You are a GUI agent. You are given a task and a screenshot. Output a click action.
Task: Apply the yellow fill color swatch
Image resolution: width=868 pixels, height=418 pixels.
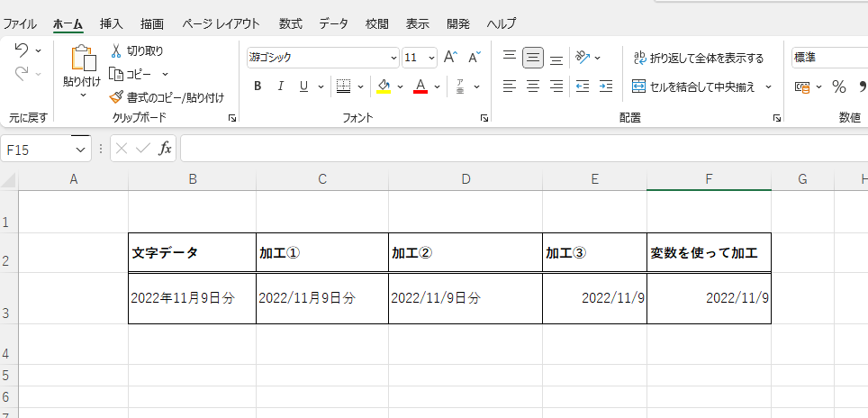pyautogui.click(x=384, y=86)
